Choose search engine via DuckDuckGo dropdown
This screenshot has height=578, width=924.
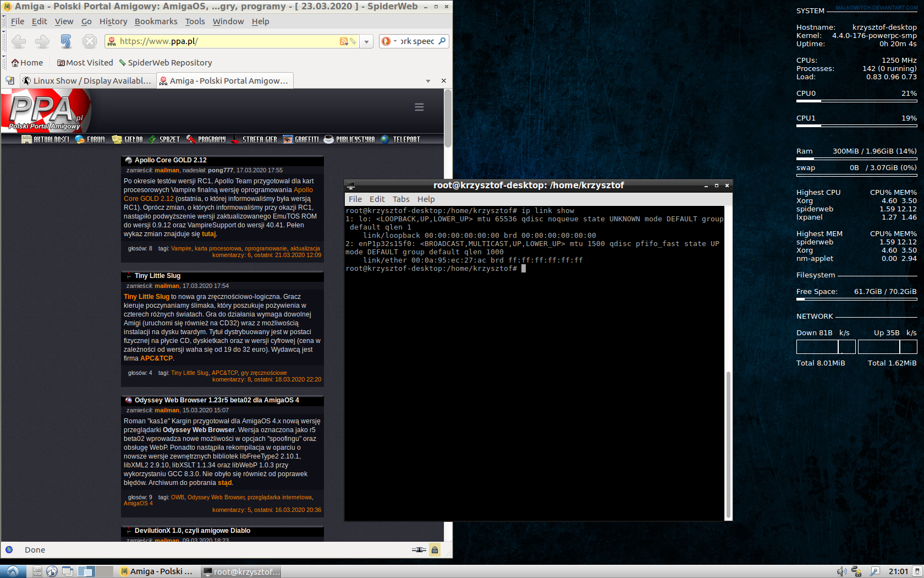click(x=388, y=41)
